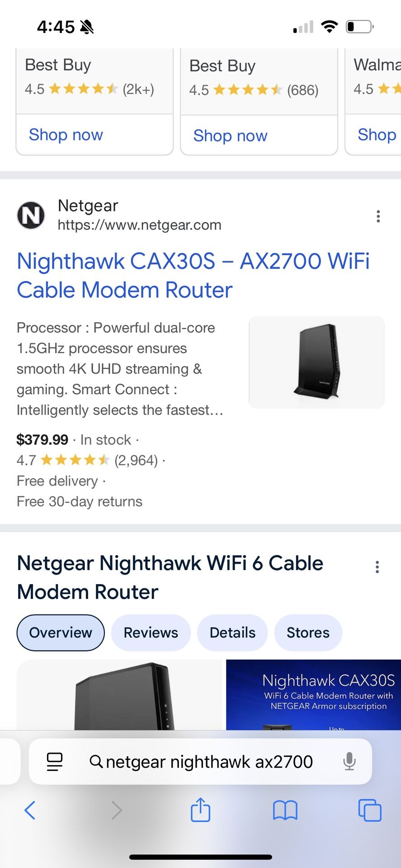
Task: Keep the Overview tab selected
Action: tap(60, 632)
